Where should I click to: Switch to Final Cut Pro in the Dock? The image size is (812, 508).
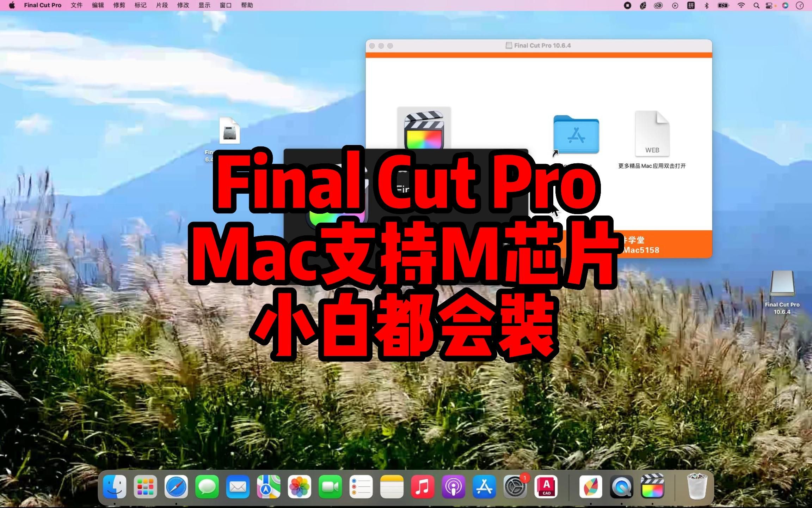coord(652,486)
